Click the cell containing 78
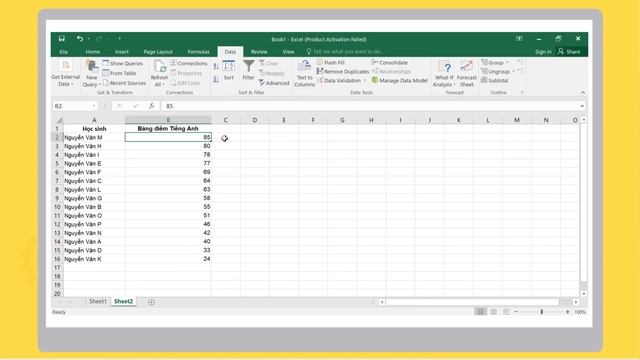Image resolution: width=640 pixels, height=360 pixels. 168,155
